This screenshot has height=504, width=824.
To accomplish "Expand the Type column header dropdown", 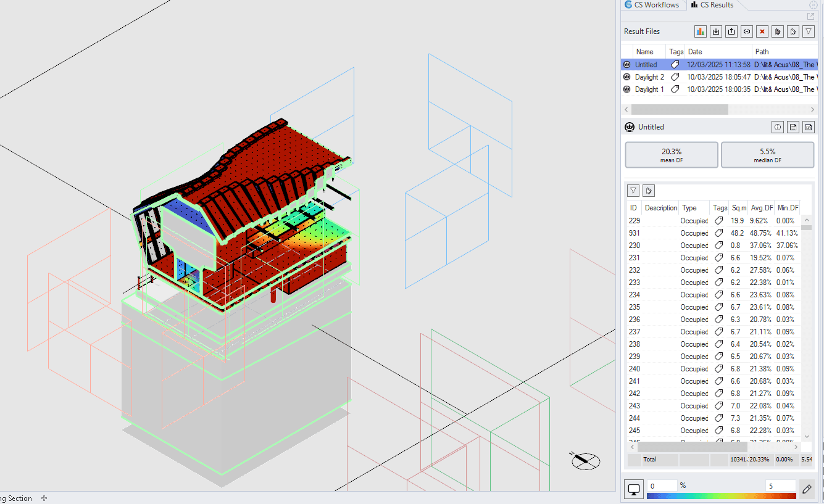I will (694, 208).
